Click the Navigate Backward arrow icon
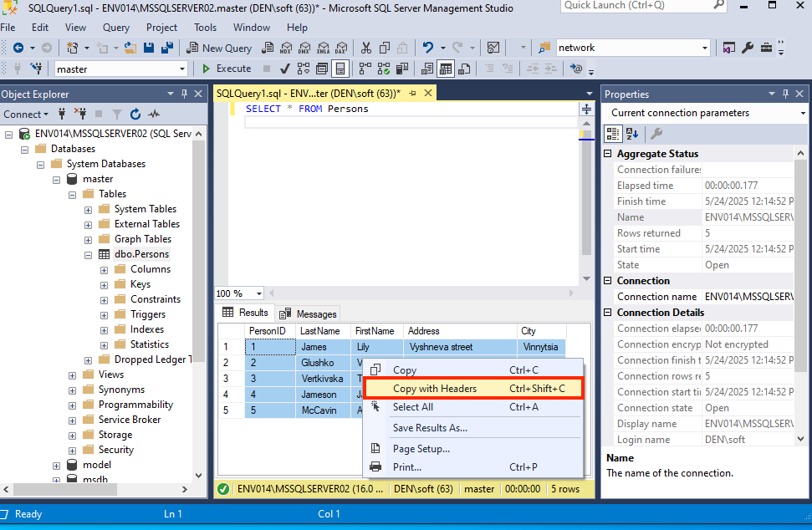Screen dimensions: 812x530 [x=18, y=48]
